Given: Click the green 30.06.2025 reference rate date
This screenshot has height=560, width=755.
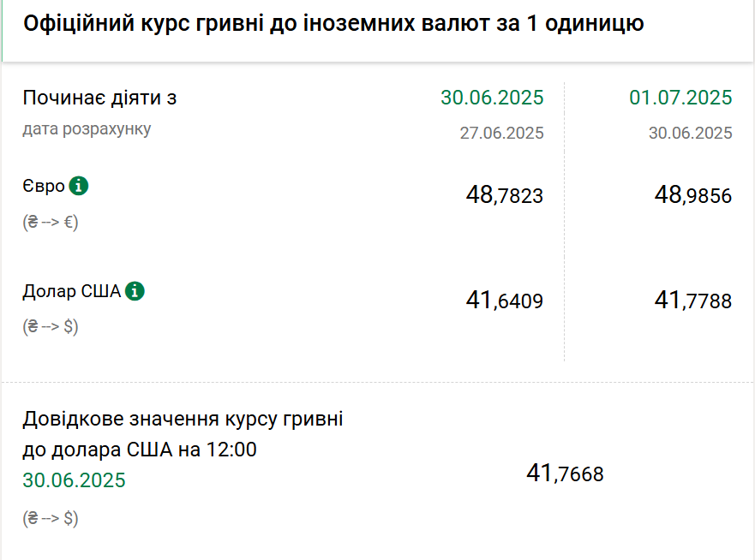Looking at the screenshot, I should (x=74, y=480).
